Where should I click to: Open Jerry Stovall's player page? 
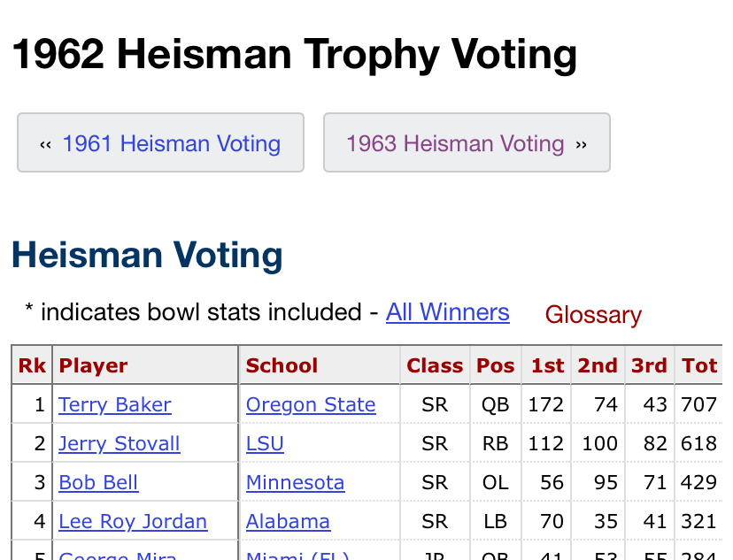(x=120, y=444)
